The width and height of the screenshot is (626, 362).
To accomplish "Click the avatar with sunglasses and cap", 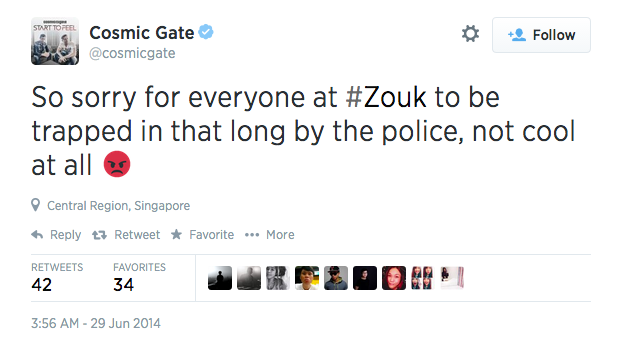I will (x=336, y=278).
